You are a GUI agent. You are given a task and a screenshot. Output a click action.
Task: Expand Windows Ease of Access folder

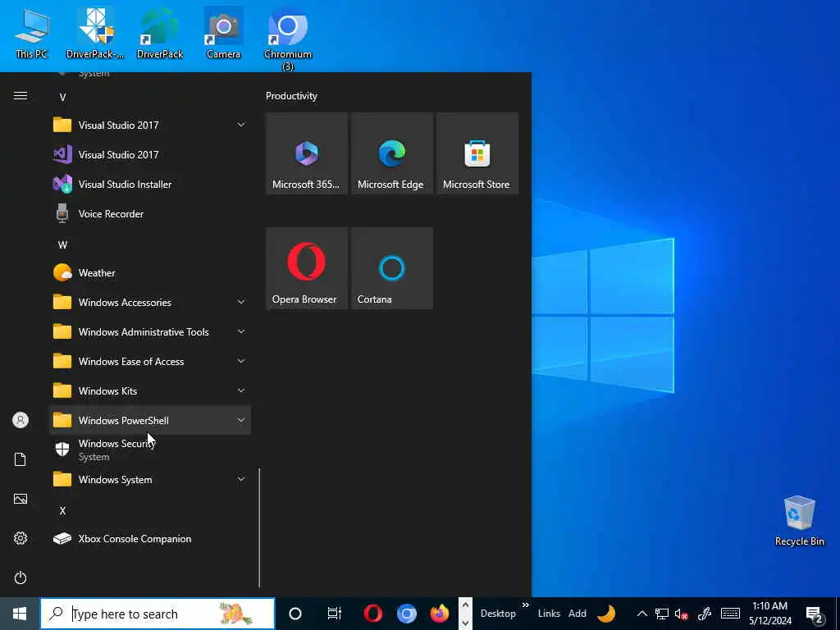pos(150,361)
